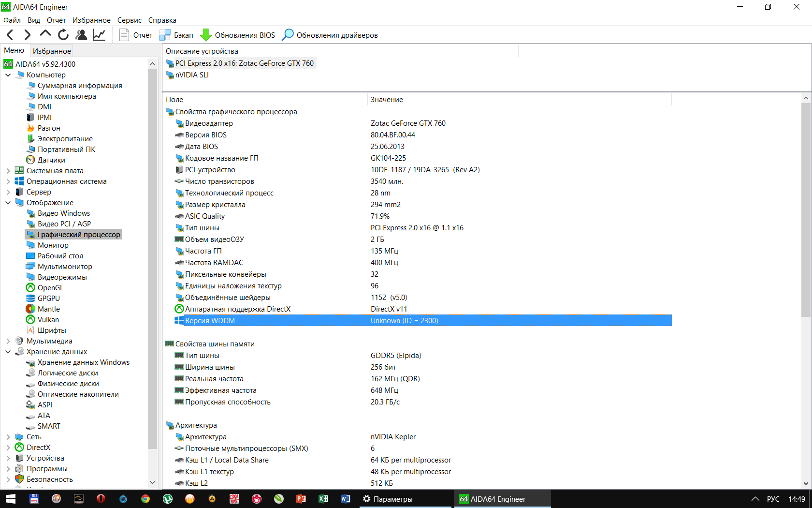Select Электропитание in the tree
Screen dimensions: 812x508
pos(65,139)
